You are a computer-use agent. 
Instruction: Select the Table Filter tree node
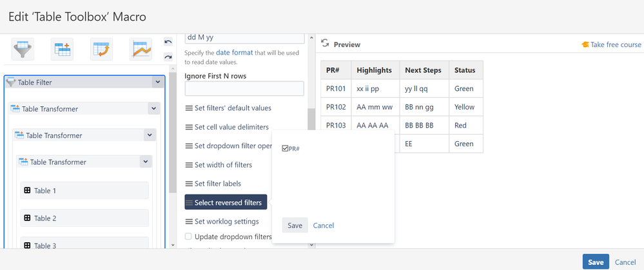coord(84,82)
